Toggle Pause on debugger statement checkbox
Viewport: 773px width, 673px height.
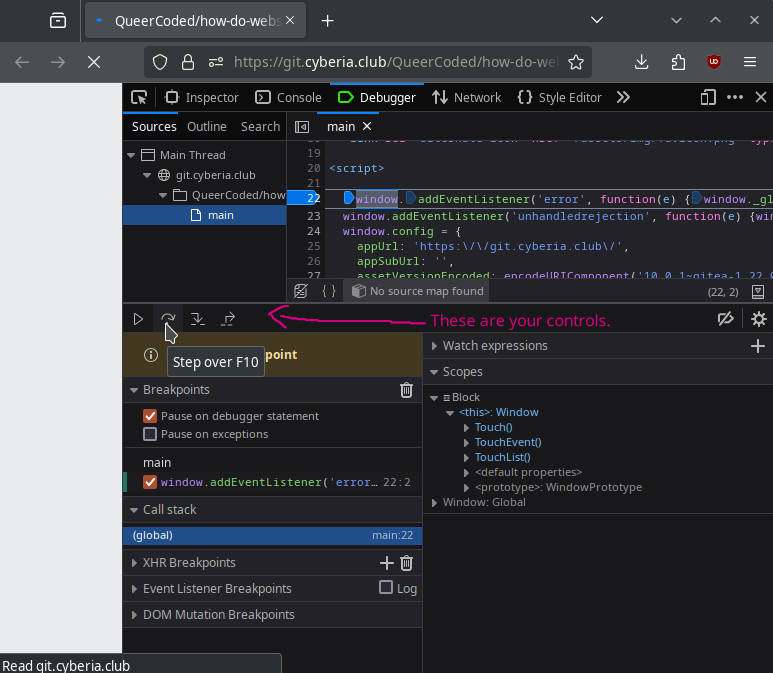(150, 416)
